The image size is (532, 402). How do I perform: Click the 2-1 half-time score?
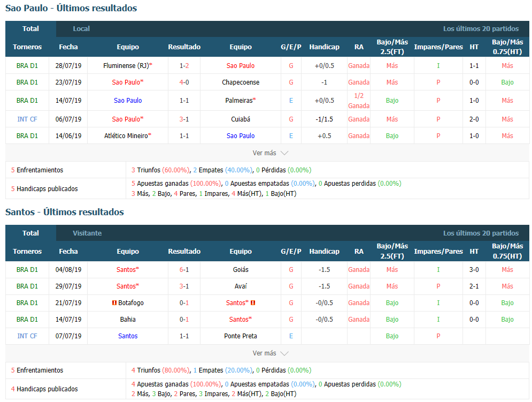pyautogui.click(x=474, y=286)
